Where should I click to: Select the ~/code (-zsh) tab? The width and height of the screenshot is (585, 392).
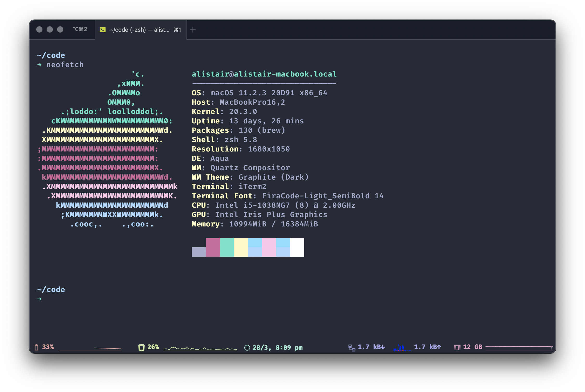[140, 30]
